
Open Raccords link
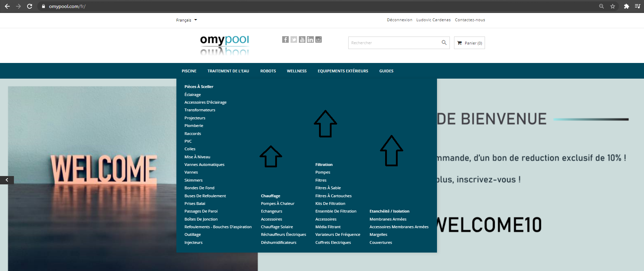coord(193,134)
